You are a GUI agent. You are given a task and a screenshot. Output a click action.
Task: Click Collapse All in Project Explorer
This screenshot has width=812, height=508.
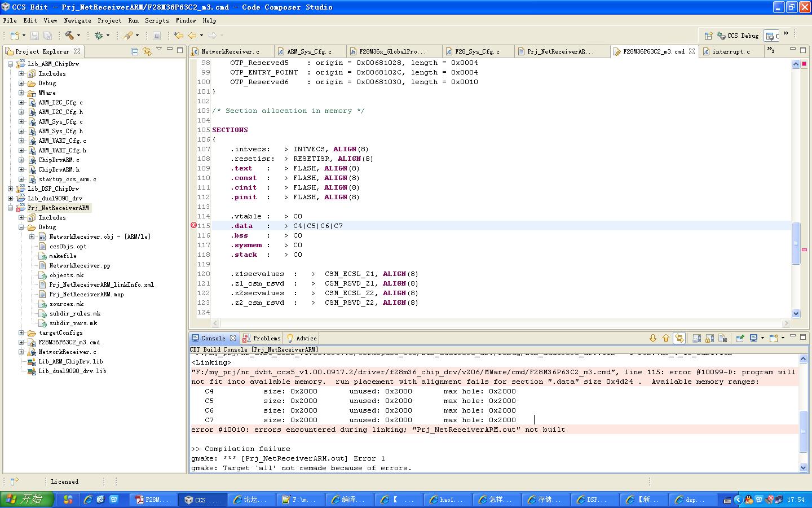(x=135, y=51)
